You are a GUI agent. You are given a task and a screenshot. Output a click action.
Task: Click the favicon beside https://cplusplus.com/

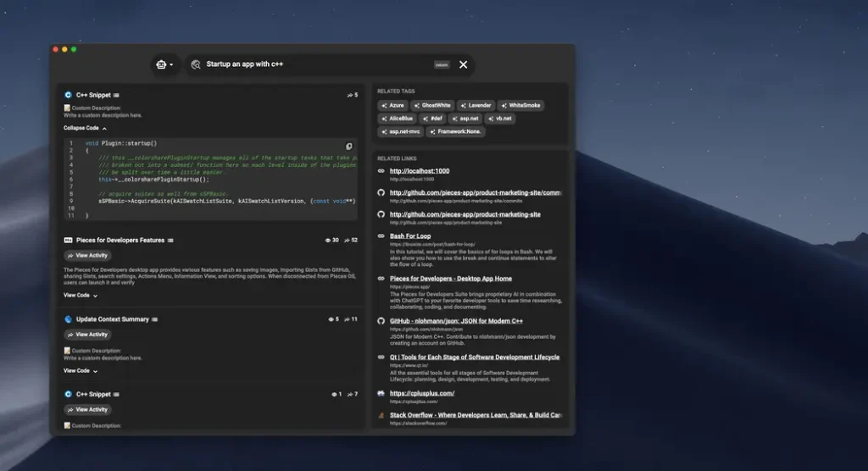click(381, 394)
